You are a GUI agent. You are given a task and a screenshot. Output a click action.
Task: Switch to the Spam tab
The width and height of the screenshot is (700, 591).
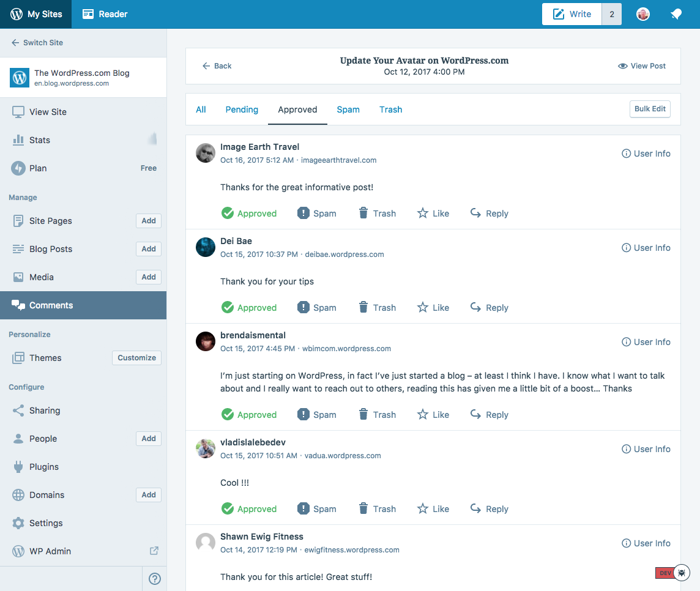(348, 110)
